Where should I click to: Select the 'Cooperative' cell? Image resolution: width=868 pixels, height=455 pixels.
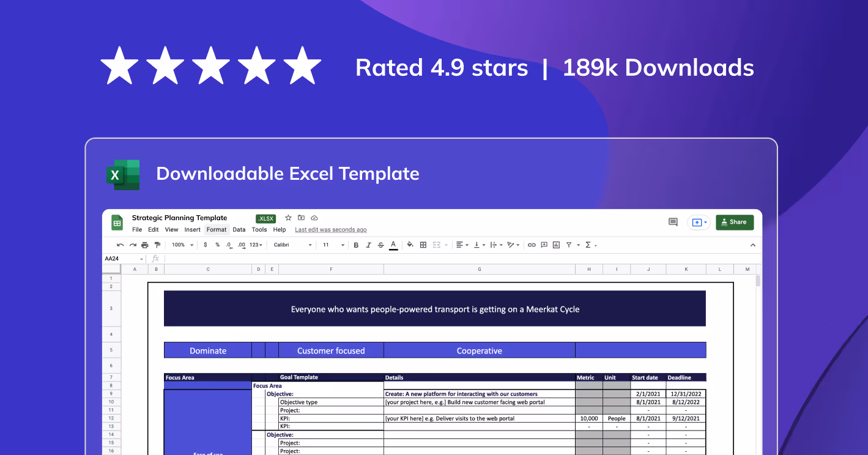click(480, 350)
